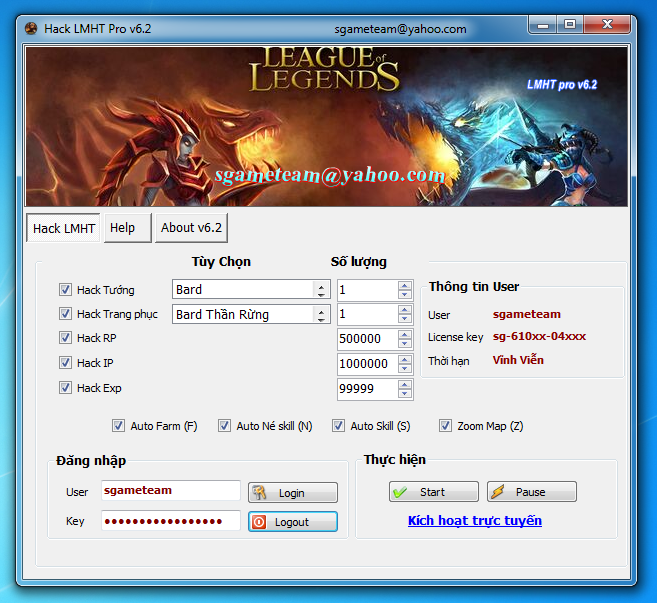Viewport: 657px width, 603px height.
Task: Toggle the Hack Trang phục checkbox
Action: [x=65, y=313]
